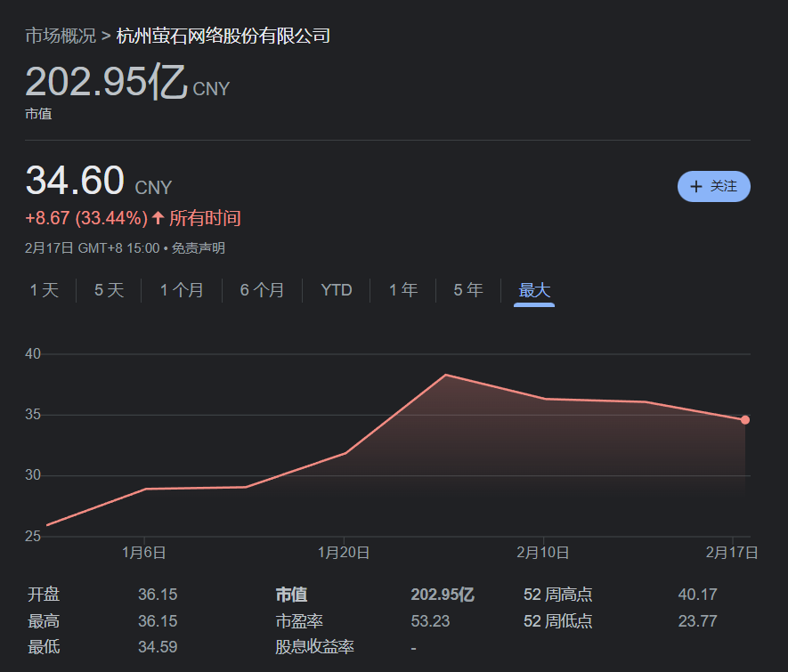Image resolution: width=788 pixels, height=672 pixels.
Task: Click the 52 周低点 label
Action: (x=557, y=621)
